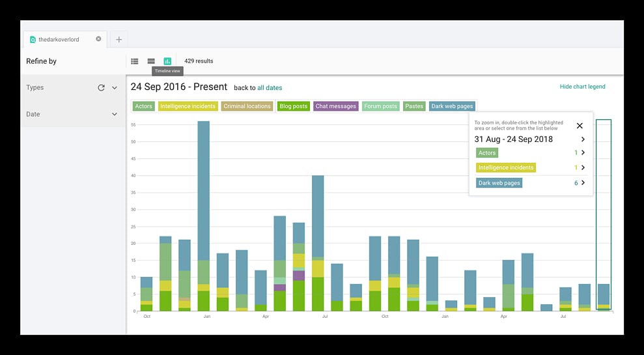Click the Refine by heading
The image size is (644, 355).
(42, 61)
